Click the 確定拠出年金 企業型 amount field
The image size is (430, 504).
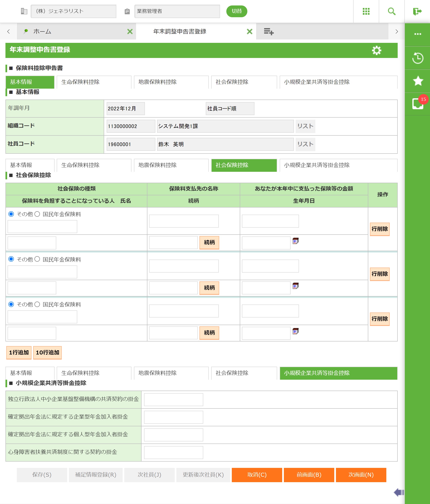point(173,417)
